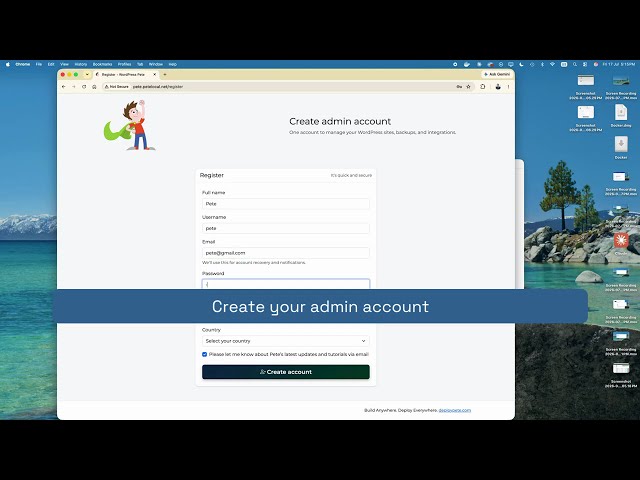Select the Docker disk icon on desktop
The image size is (640, 480).
[621, 147]
